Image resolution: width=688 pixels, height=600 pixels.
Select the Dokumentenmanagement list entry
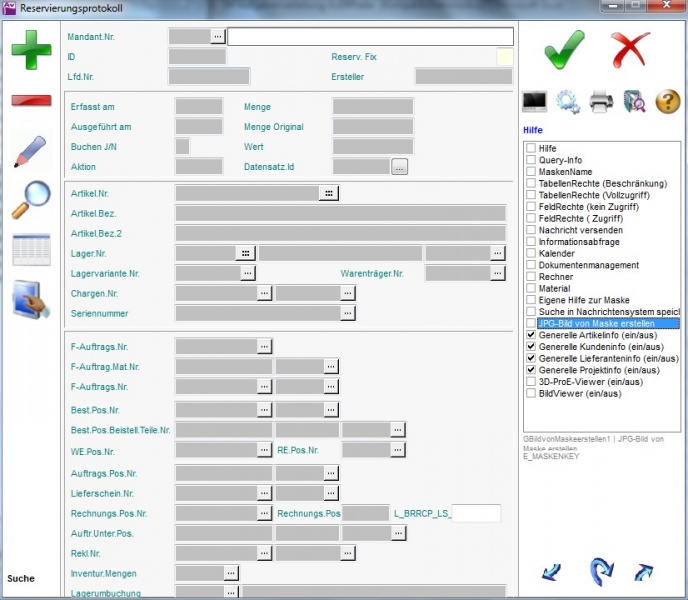[x=588, y=265]
